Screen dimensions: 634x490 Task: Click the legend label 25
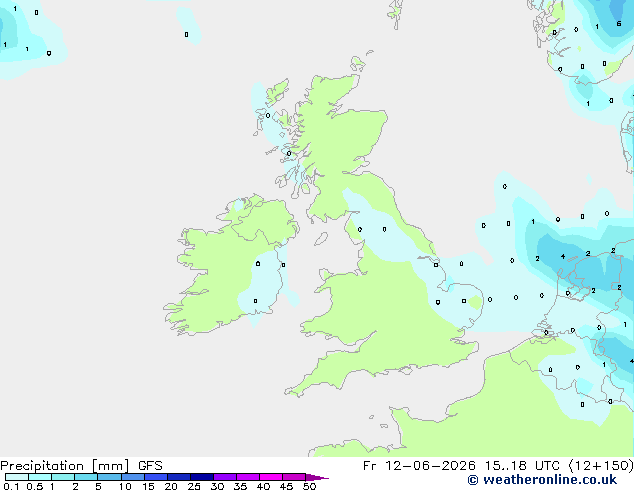(x=194, y=486)
